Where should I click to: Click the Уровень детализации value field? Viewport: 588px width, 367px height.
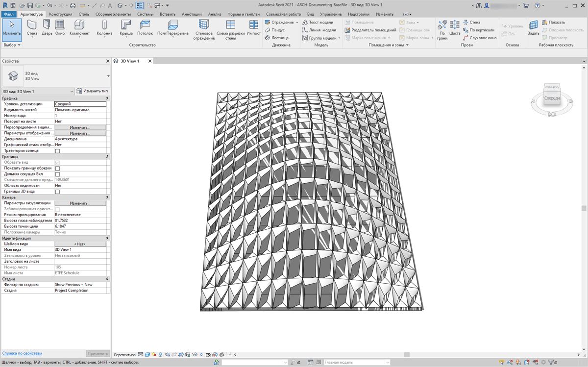pos(80,104)
